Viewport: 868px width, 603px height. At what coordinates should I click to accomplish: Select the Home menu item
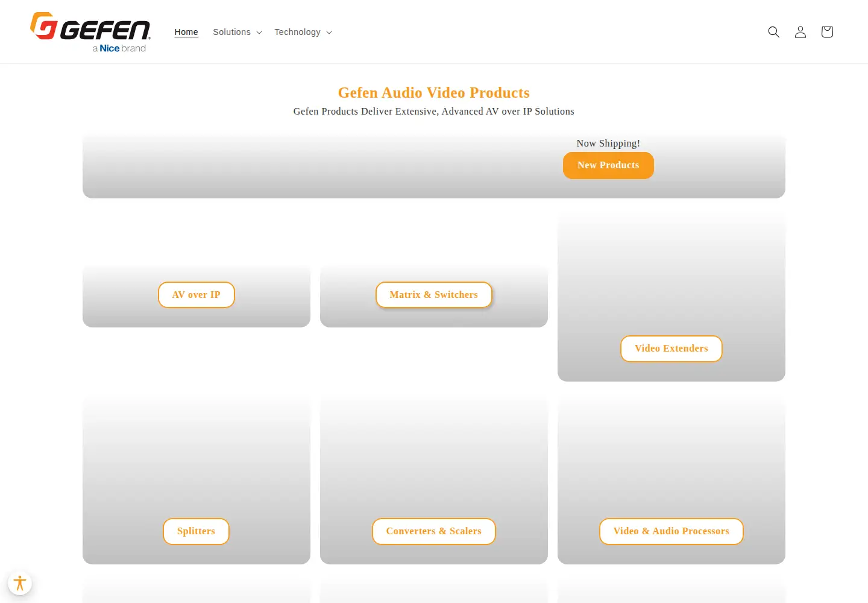186,32
